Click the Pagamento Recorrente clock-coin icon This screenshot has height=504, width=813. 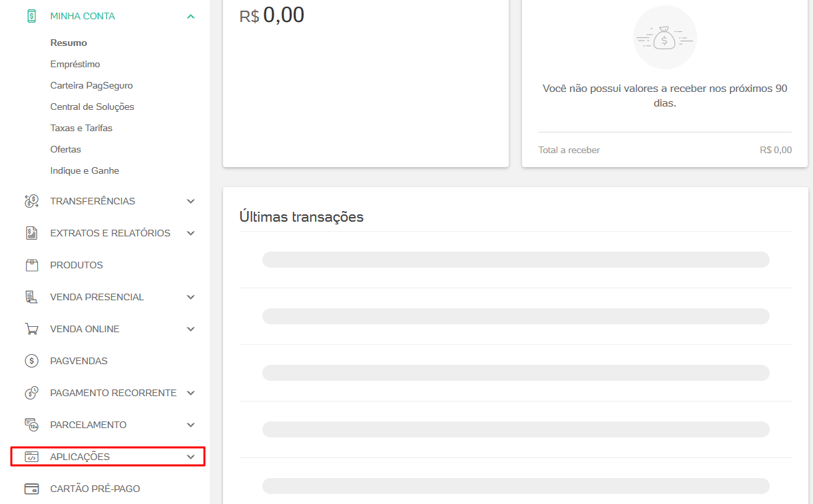click(31, 393)
